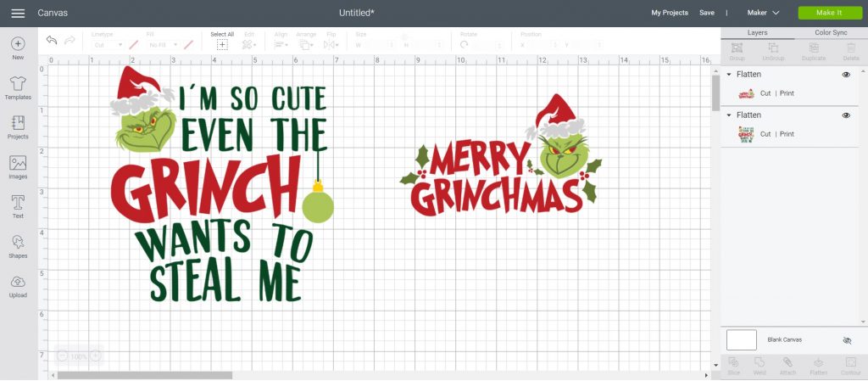Open the Upload panel
This screenshot has width=868, height=381.
tap(18, 286)
